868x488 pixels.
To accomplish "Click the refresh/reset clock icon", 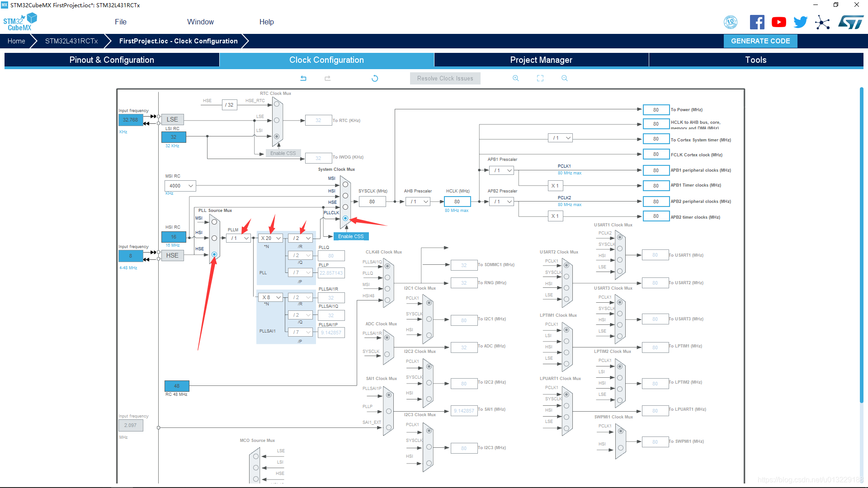I will (x=375, y=78).
